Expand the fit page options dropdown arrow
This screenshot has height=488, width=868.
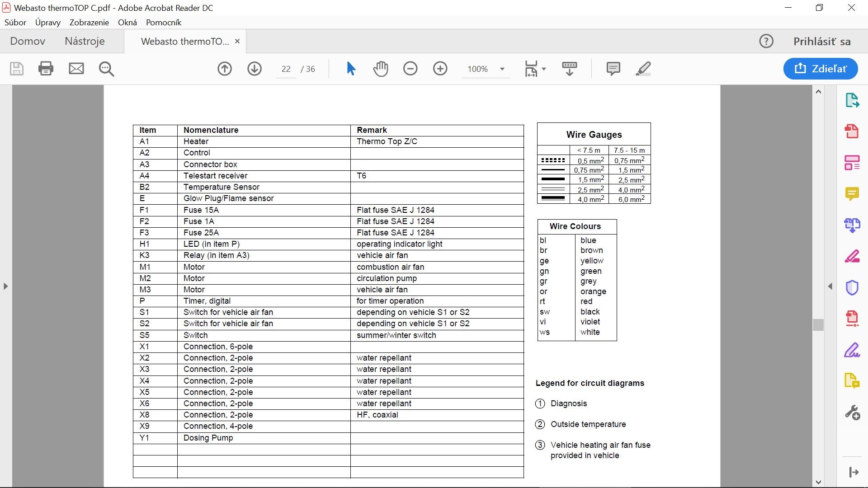[544, 69]
